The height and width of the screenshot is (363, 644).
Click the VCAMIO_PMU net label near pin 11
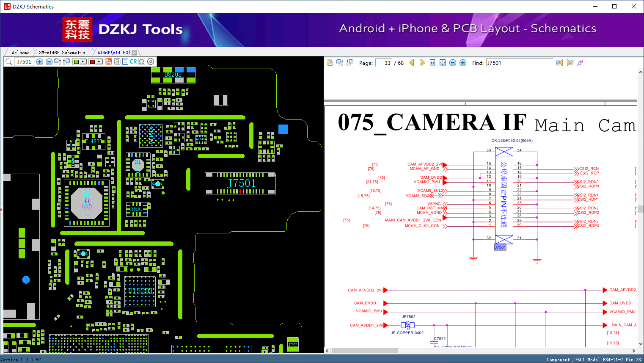pos(427,182)
